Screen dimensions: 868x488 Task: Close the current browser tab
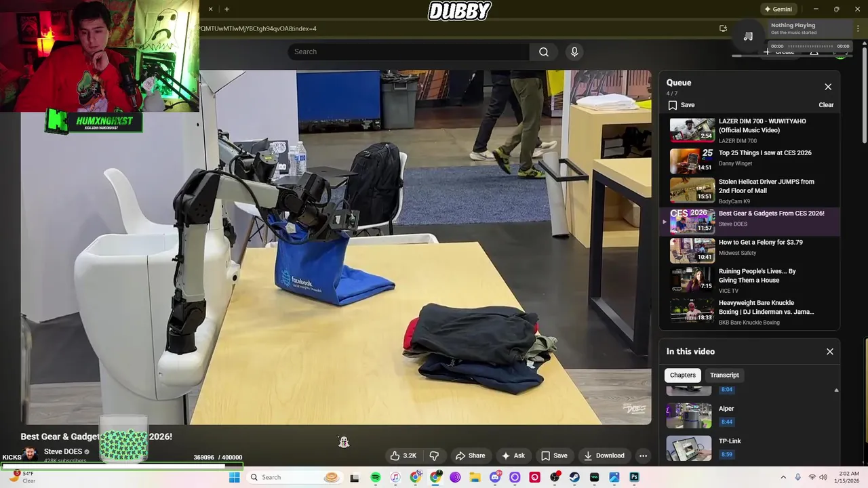210,9
